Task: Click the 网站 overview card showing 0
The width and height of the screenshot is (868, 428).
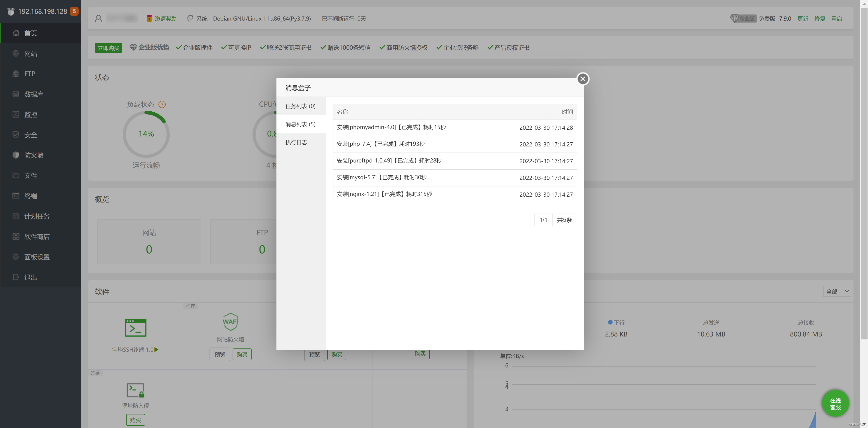Action: 149,241
